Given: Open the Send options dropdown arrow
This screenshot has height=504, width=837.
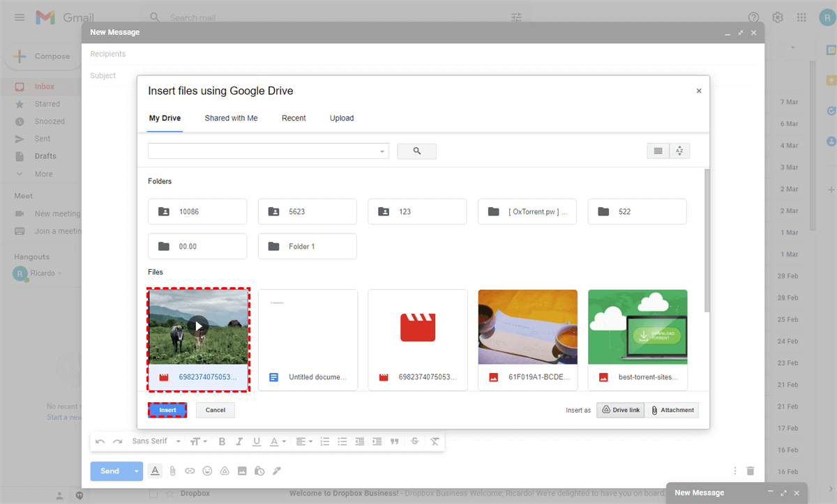Looking at the screenshot, I should pyautogui.click(x=136, y=471).
